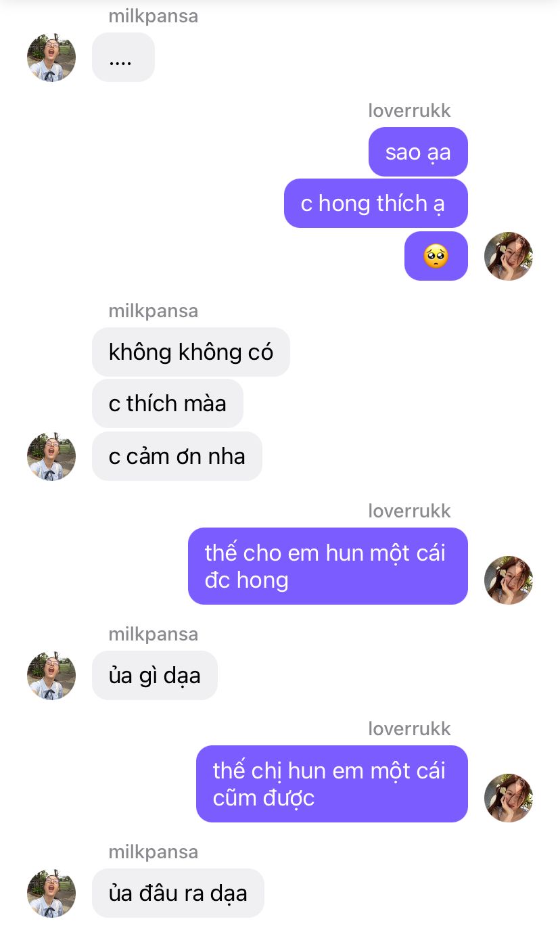Tap loverrukk's avatar next to the pleading emoji
Image resolution: width=560 pixels, height=932 pixels.
click(x=509, y=256)
